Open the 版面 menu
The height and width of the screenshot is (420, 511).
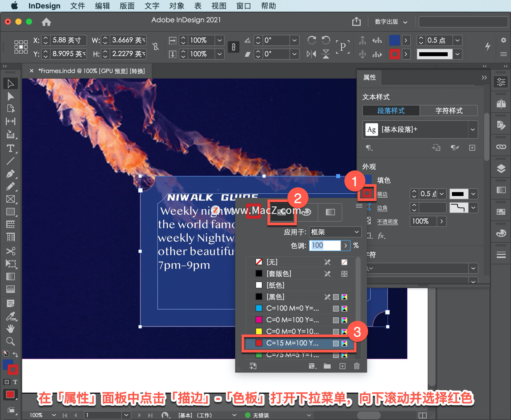[x=127, y=6]
